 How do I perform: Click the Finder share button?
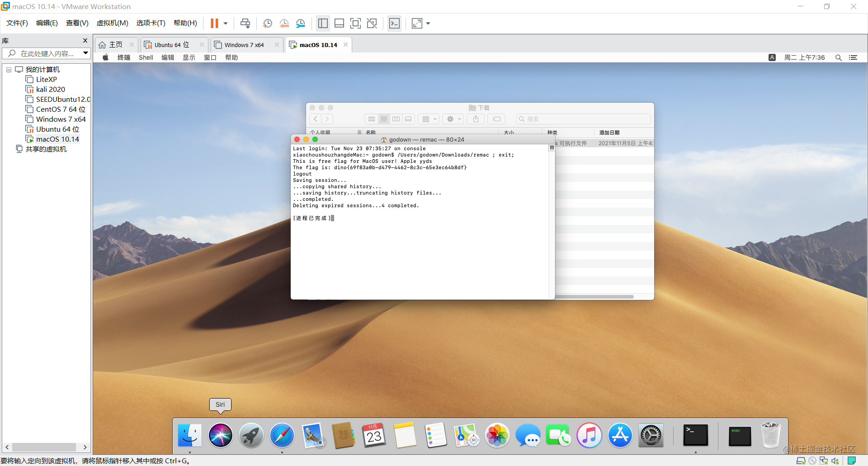(476, 119)
